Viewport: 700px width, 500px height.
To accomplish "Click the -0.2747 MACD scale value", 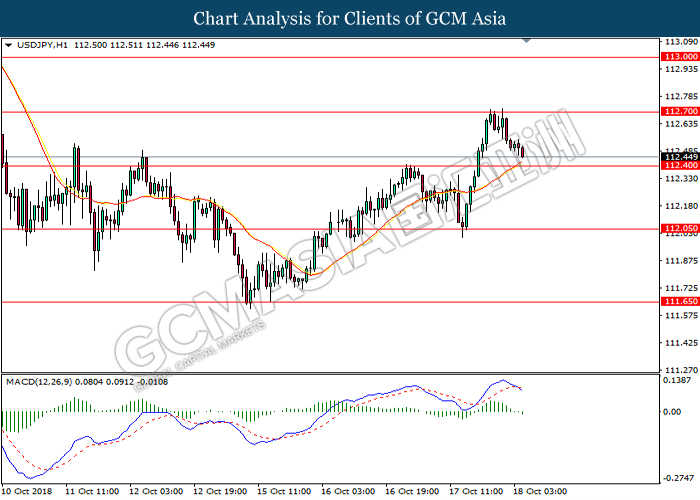I will click(x=679, y=478).
